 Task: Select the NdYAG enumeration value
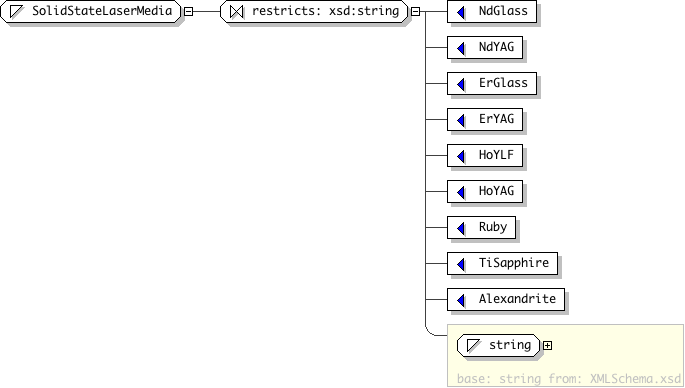(x=485, y=47)
